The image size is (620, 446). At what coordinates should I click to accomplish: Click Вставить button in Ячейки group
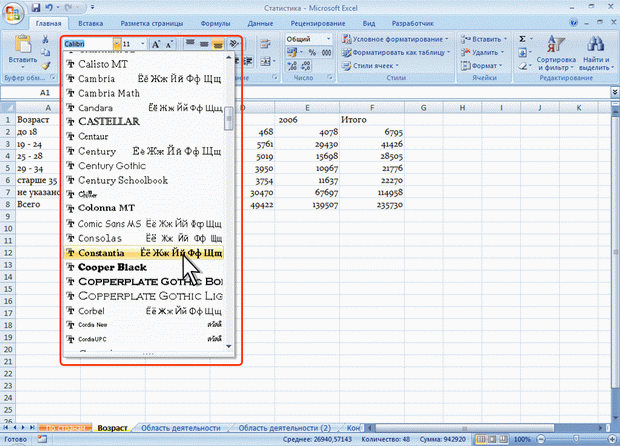pos(484,39)
